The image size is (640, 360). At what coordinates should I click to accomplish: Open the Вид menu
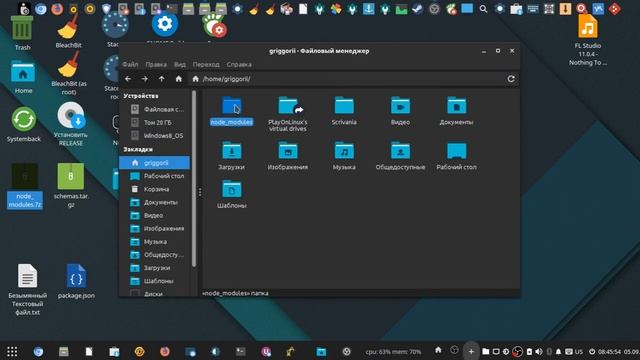tap(180, 64)
